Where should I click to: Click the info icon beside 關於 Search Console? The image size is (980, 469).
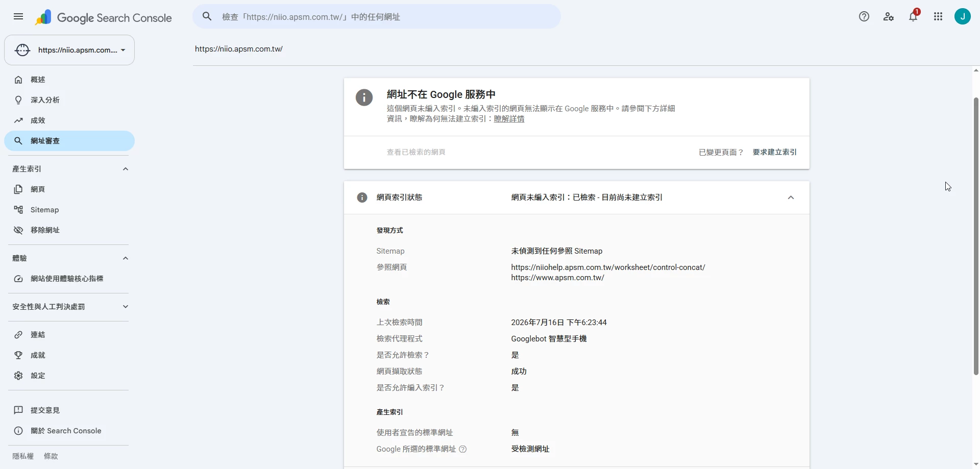coord(18,431)
